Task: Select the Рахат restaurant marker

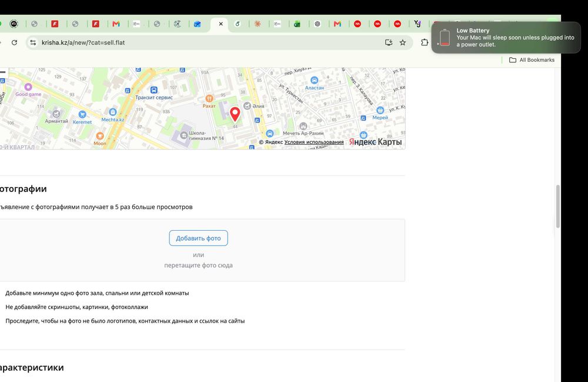Action: tap(209, 98)
